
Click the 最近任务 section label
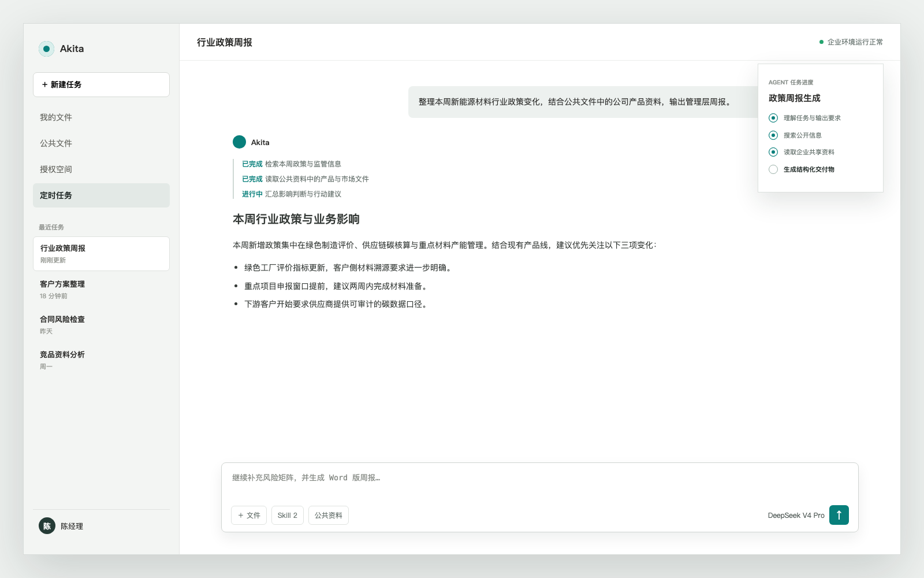click(51, 227)
